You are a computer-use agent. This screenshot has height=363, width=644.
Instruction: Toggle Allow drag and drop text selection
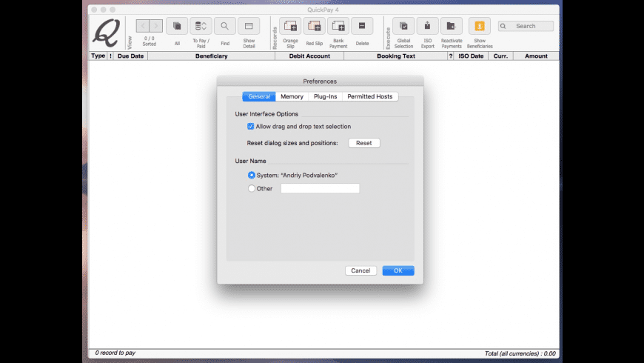click(250, 126)
